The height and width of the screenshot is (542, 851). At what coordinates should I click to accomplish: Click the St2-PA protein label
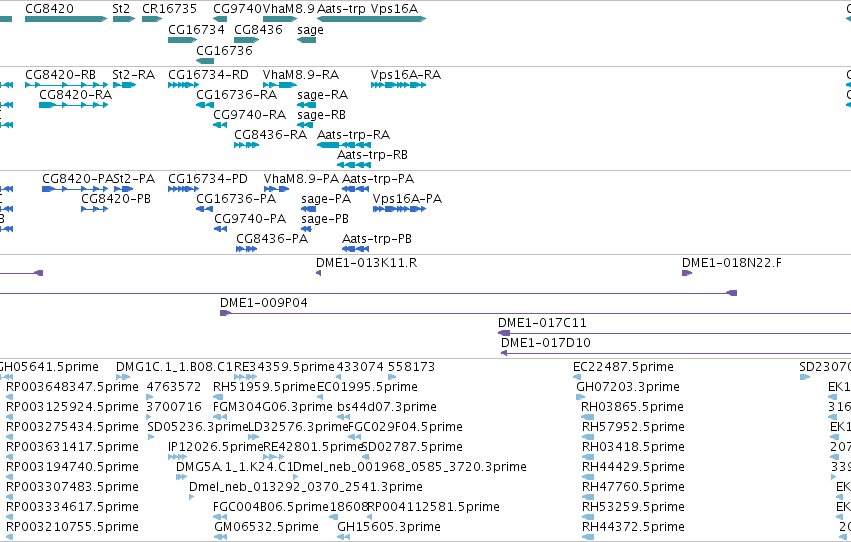point(134,178)
